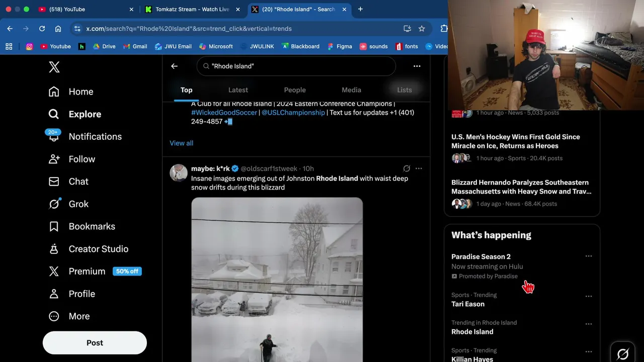644x362 pixels.
Task: Open options for Rhode Island trend
Action: [589, 324]
